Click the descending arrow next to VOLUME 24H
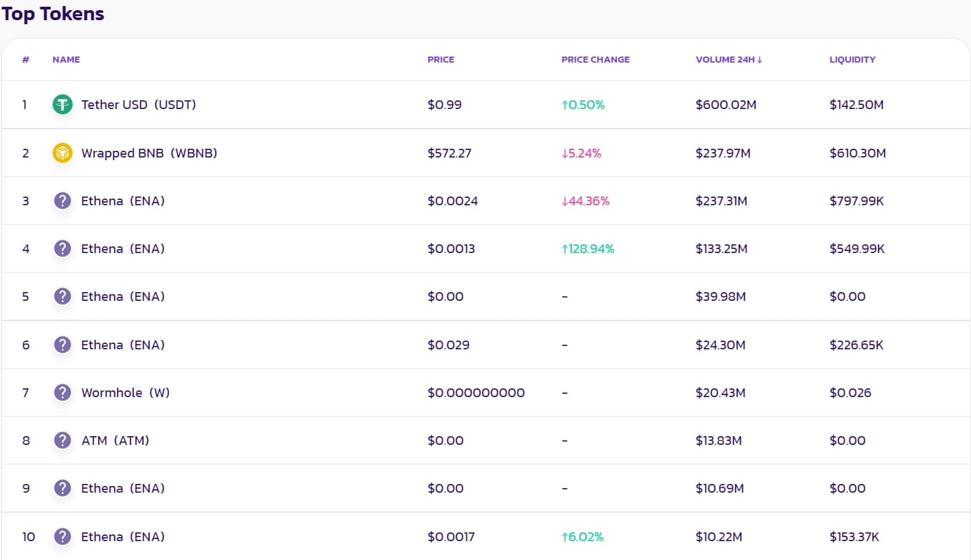 760,59
